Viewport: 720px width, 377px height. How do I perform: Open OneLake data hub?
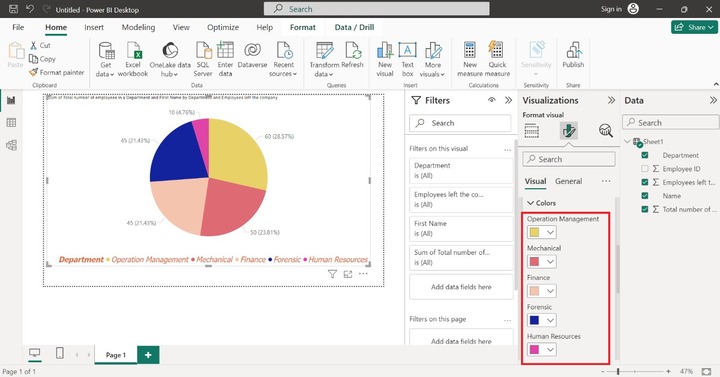tap(170, 59)
